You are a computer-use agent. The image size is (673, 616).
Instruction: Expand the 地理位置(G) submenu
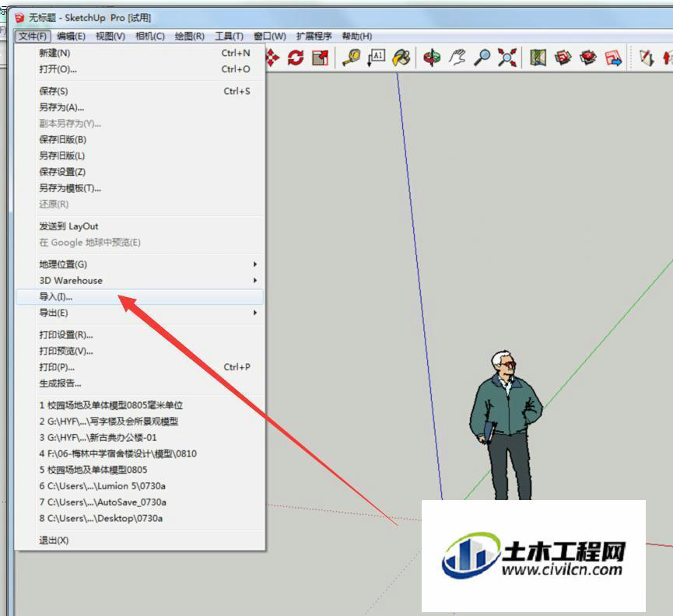tap(139, 264)
